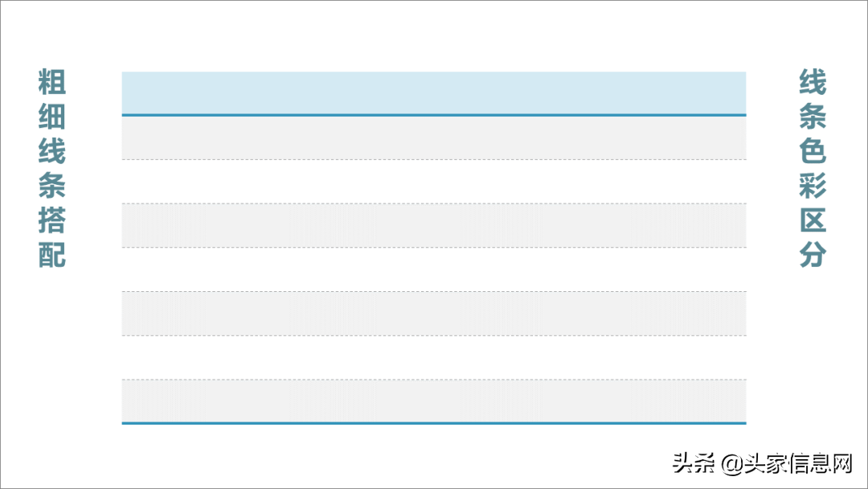Select the blue line at table bottom
Viewport: 868px width, 489px height.
click(434, 423)
